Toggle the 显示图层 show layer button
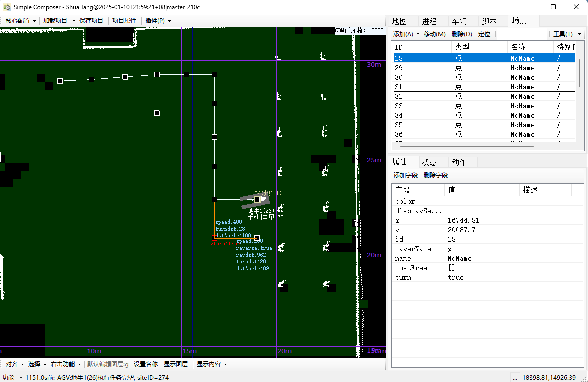Image resolution: width=588 pixels, height=382 pixels. tap(175, 364)
